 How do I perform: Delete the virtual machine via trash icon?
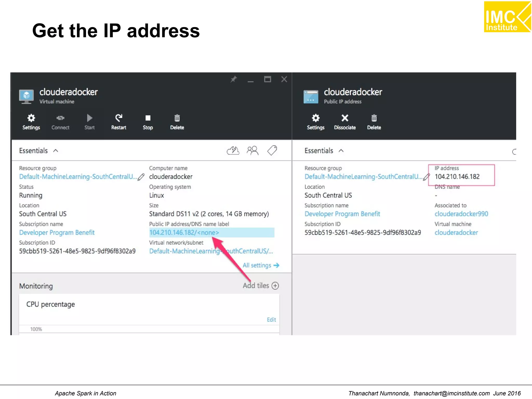tap(177, 118)
